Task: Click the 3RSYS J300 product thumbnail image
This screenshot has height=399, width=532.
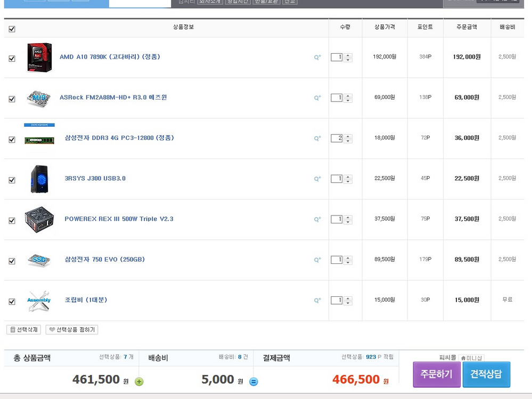Action: pyautogui.click(x=38, y=179)
